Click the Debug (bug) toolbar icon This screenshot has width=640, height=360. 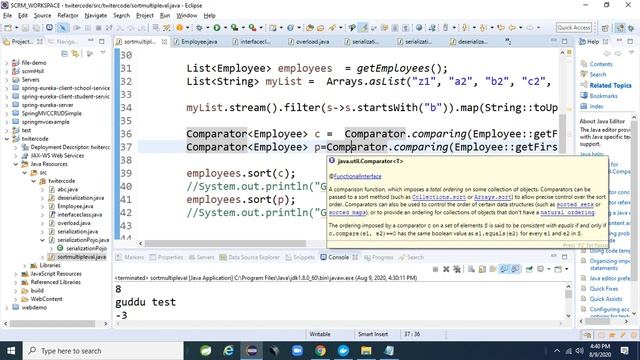[x=199, y=28]
